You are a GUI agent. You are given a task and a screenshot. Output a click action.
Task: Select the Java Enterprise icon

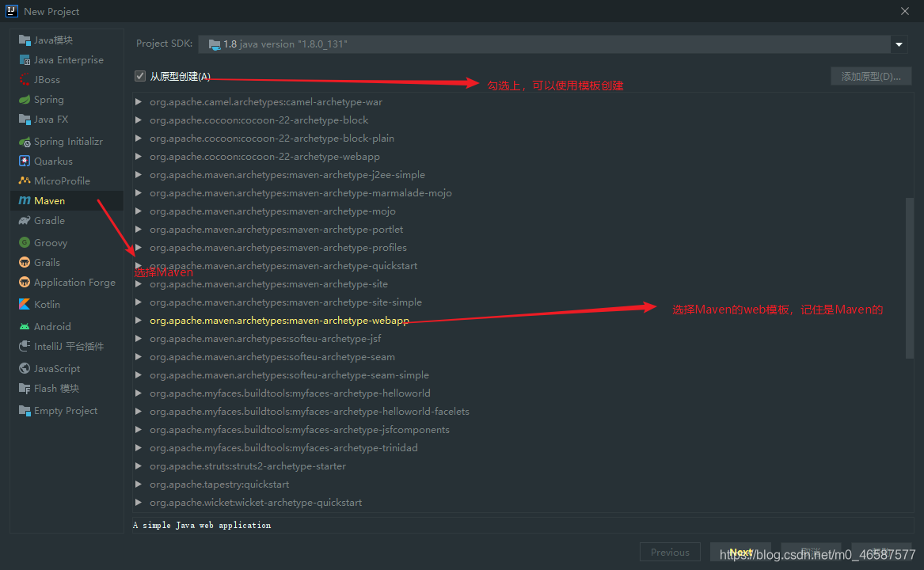point(25,60)
